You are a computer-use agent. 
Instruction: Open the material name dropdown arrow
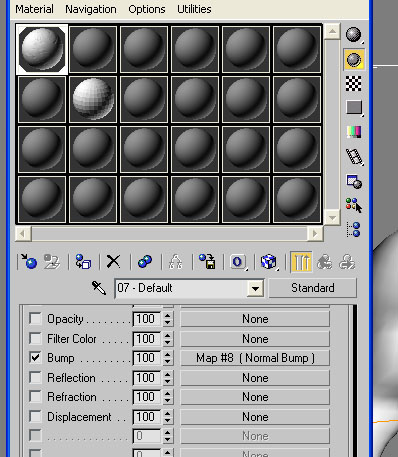click(255, 288)
